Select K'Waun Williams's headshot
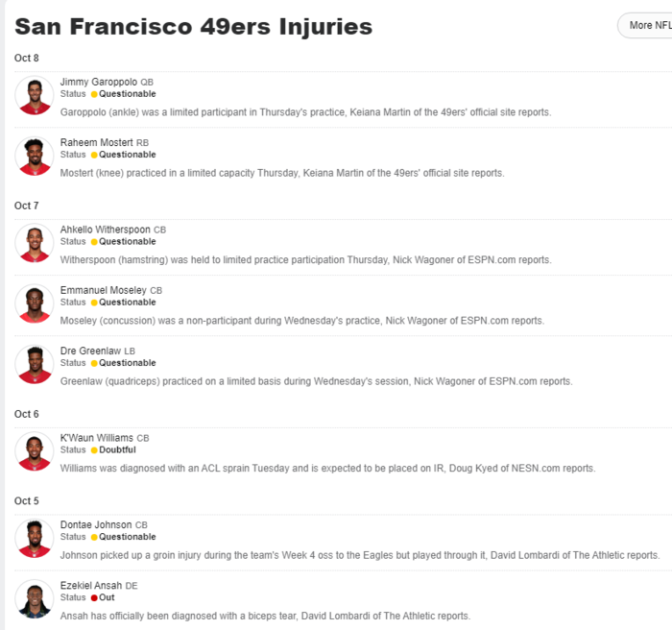Viewport: 672px width, 630px height. [x=35, y=451]
